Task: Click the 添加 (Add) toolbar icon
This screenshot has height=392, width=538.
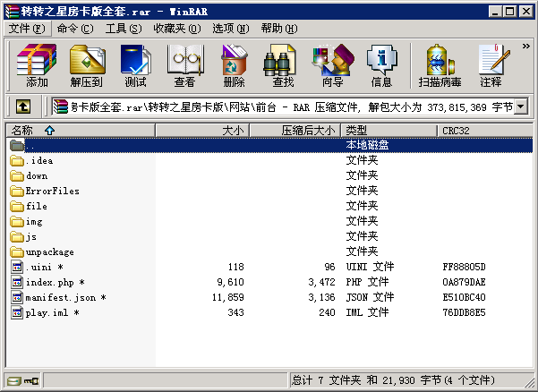Action: tap(37, 66)
